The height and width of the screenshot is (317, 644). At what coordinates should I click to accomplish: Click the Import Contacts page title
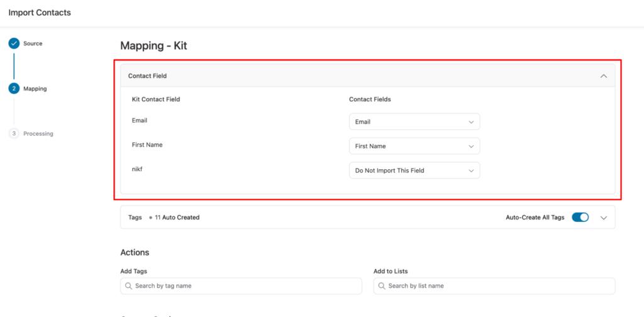pos(40,13)
